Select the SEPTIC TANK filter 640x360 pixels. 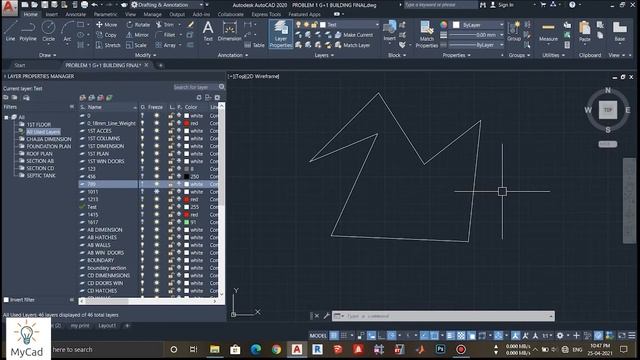pyautogui.click(x=41, y=176)
